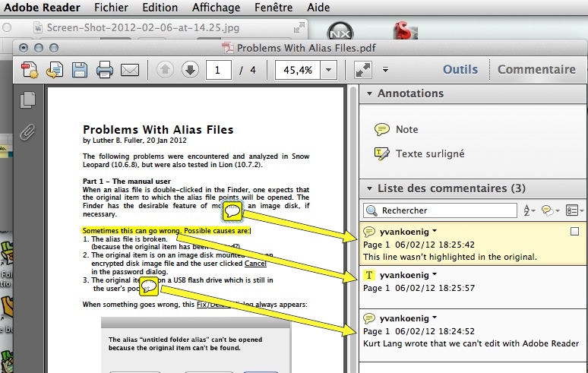Toggle the read mode expand icon
588x373 pixels.
coord(362,70)
